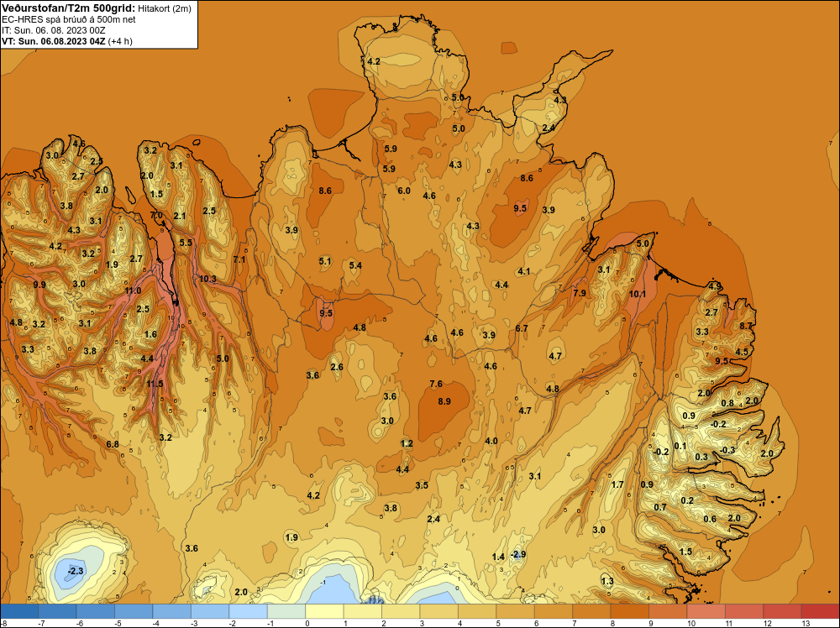Click the 'Hitakort (2m)' label
840x628 pixels.
click(x=165, y=8)
